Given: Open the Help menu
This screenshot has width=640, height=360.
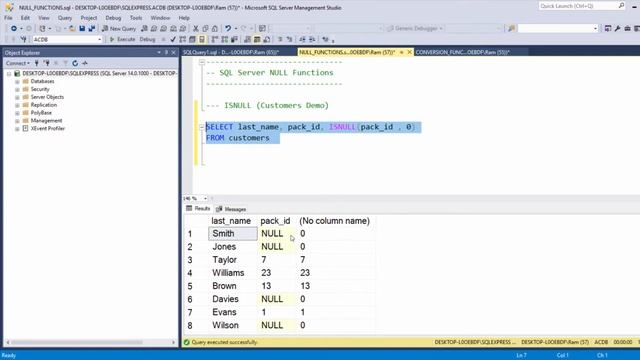Looking at the screenshot, I should [x=184, y=18].
